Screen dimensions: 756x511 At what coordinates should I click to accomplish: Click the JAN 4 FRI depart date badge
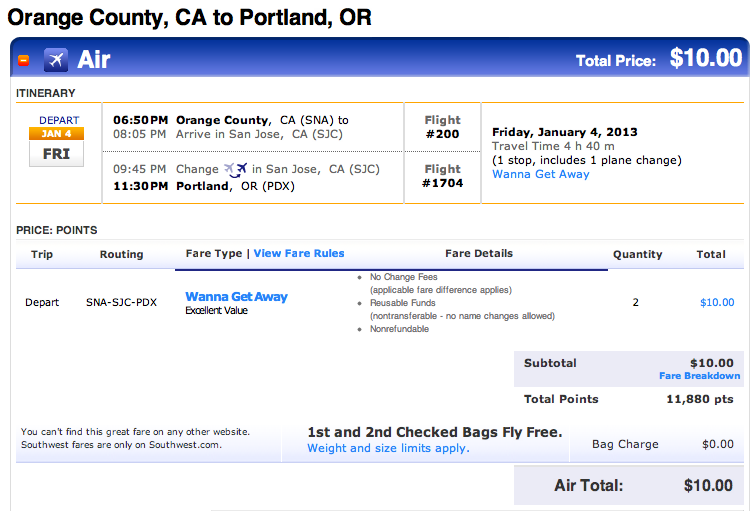click(56, 147)
